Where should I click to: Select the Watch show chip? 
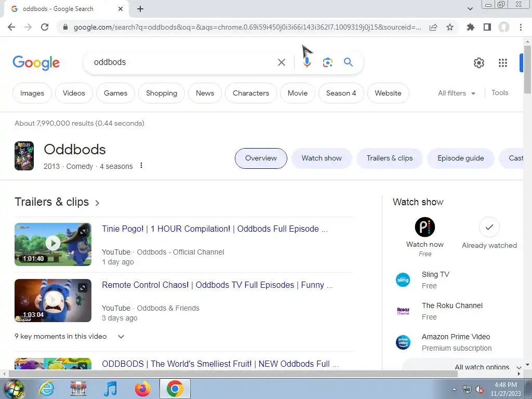point(322,158)
